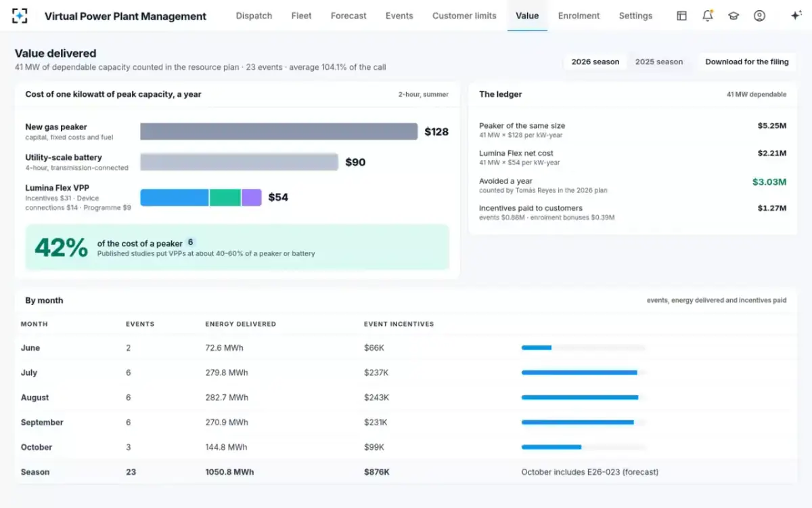Open the user account icon
Screen dimensions: 812x508
tap(759, 16)
